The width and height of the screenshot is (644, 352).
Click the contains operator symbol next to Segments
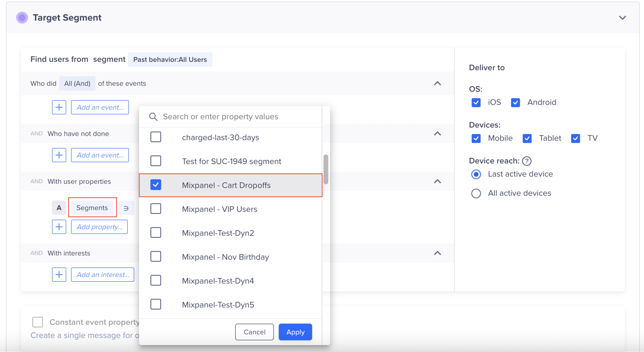pos(126,208)
